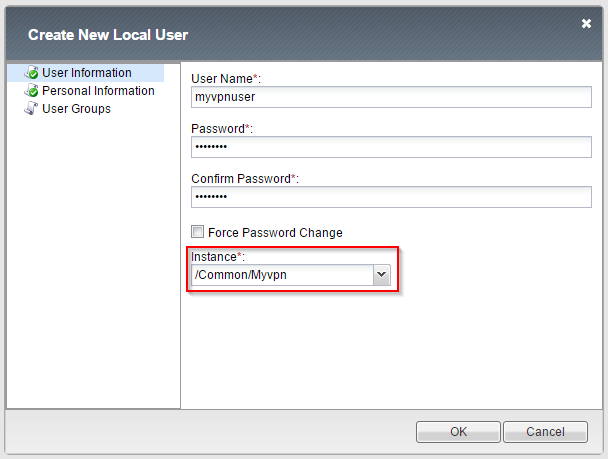
Task: Open the Instance dropdown arrow
Action: pyautogui.click(x=382, y=275)
